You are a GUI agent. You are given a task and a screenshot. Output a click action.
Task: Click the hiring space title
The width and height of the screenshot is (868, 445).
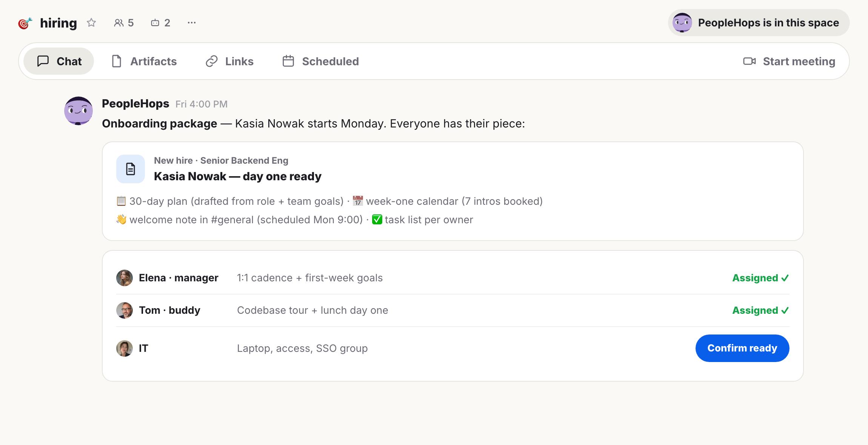58,23
